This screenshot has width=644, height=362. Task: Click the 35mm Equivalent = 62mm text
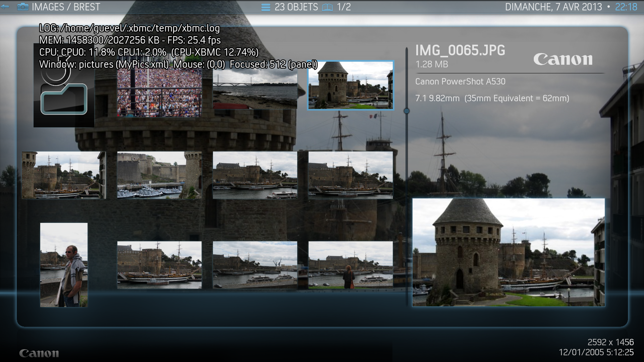point(517,99)
